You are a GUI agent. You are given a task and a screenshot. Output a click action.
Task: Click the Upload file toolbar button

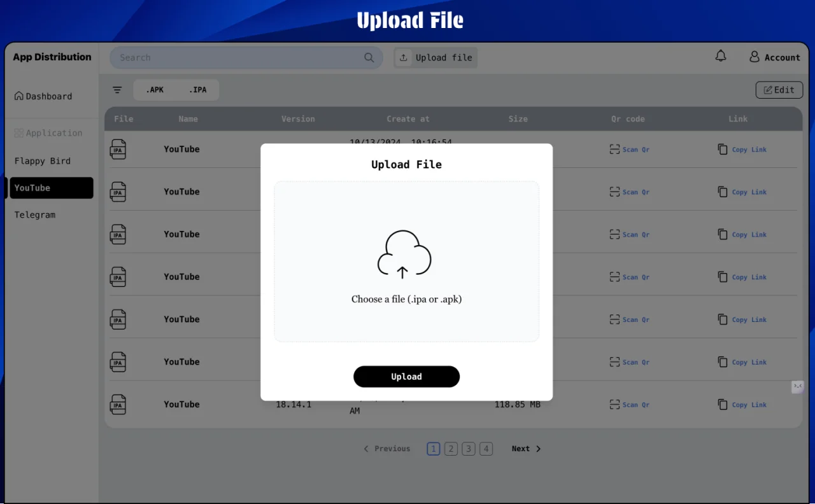(x=436, y=57)
